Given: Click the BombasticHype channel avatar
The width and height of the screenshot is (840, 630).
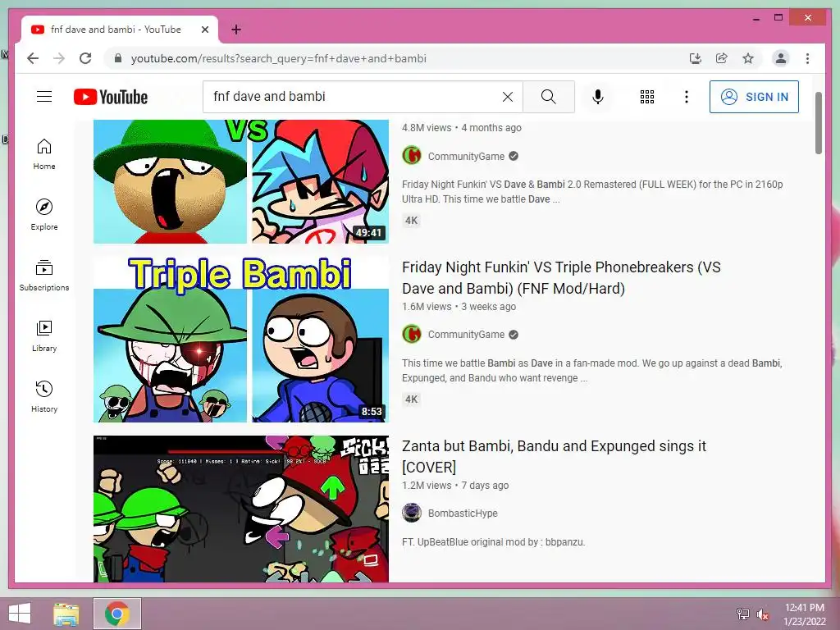Looking at the screenshot, I should tap(412, 513).
